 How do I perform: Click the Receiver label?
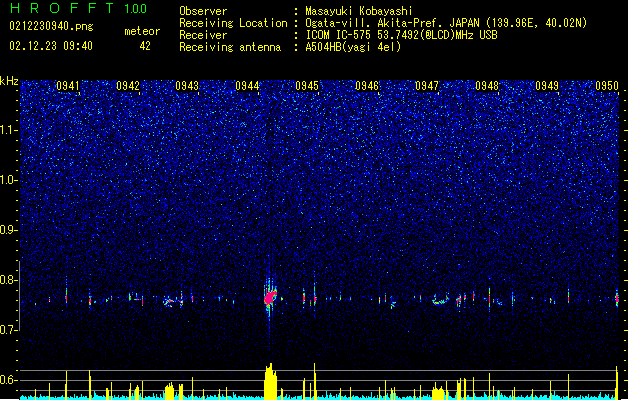pyautogui.click(x=203, y=35)
